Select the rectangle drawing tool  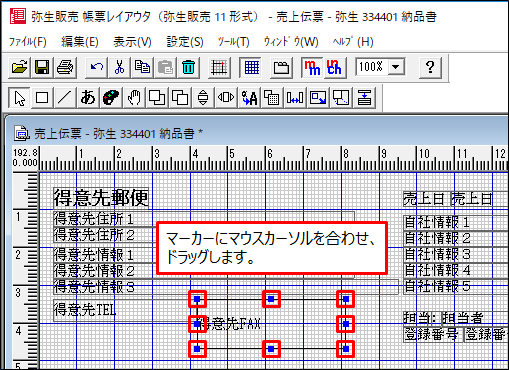[x=42, y=98]
